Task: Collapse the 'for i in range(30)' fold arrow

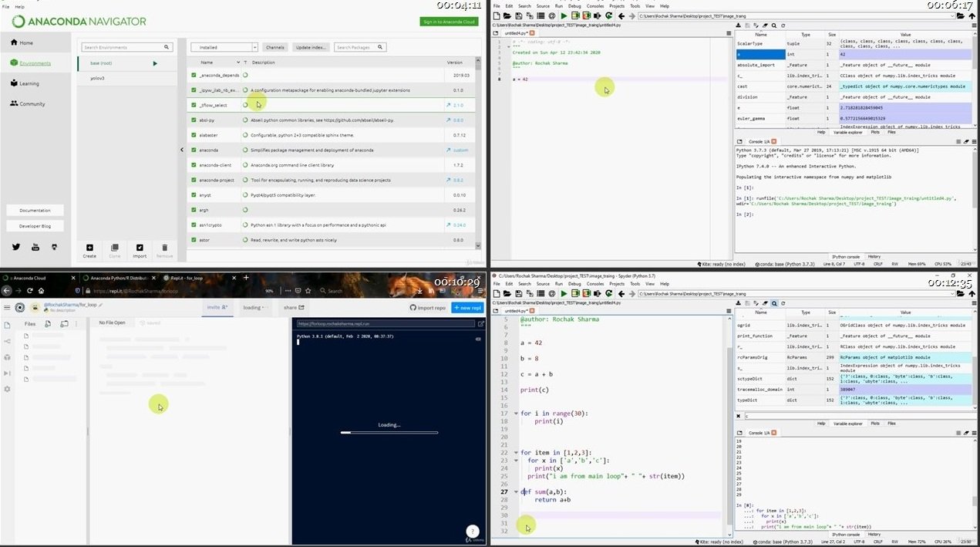Action: click(516, 414)
